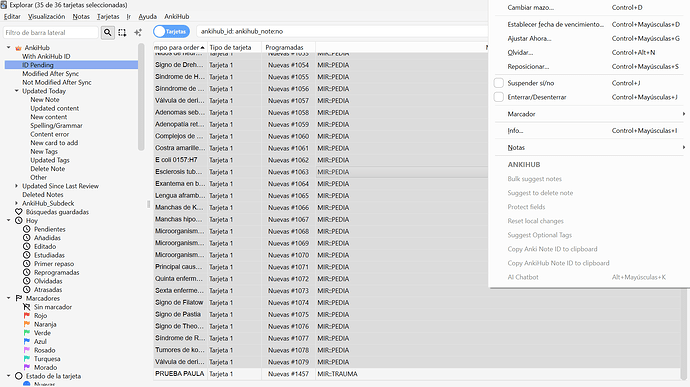Click the clock icon beside Pendientes
Screen dimensions: 690x387
pyautogui.click(x=27, y=229)
